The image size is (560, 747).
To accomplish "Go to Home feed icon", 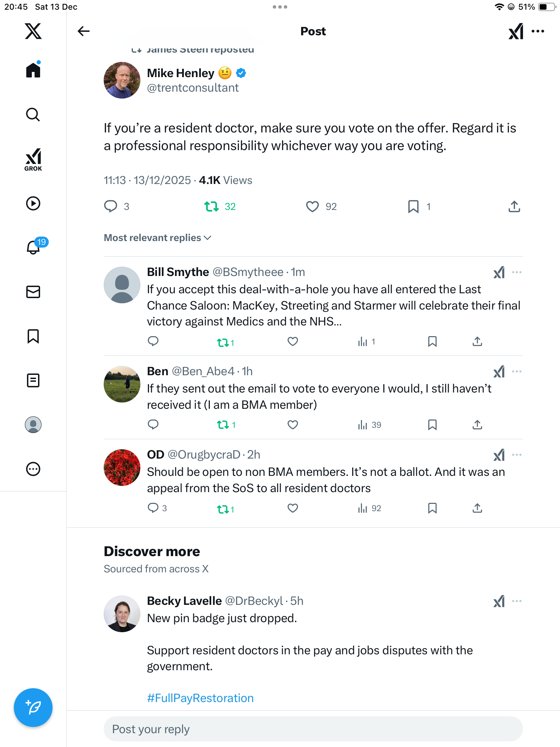I will pyautogui.click(x=33, y=70).
